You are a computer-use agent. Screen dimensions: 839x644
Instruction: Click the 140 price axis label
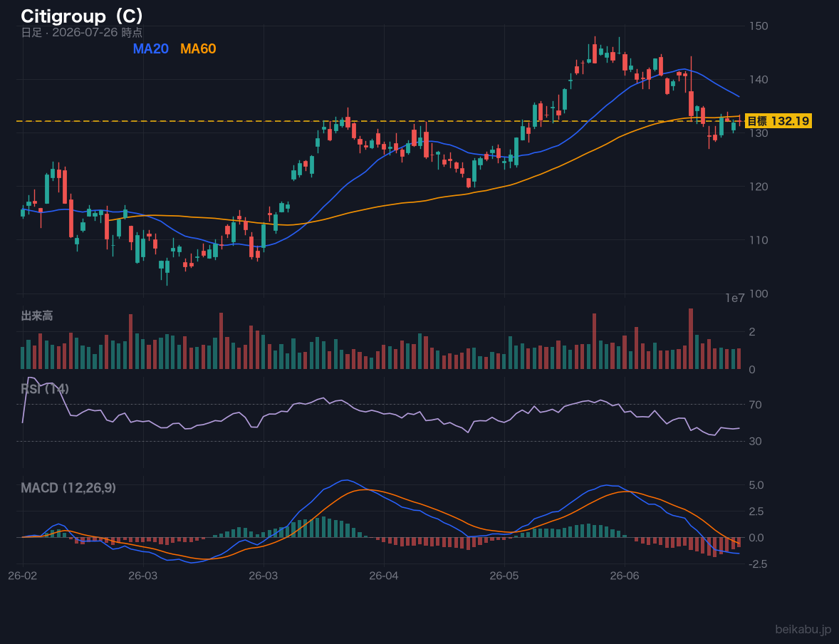[x=759, y=79]
